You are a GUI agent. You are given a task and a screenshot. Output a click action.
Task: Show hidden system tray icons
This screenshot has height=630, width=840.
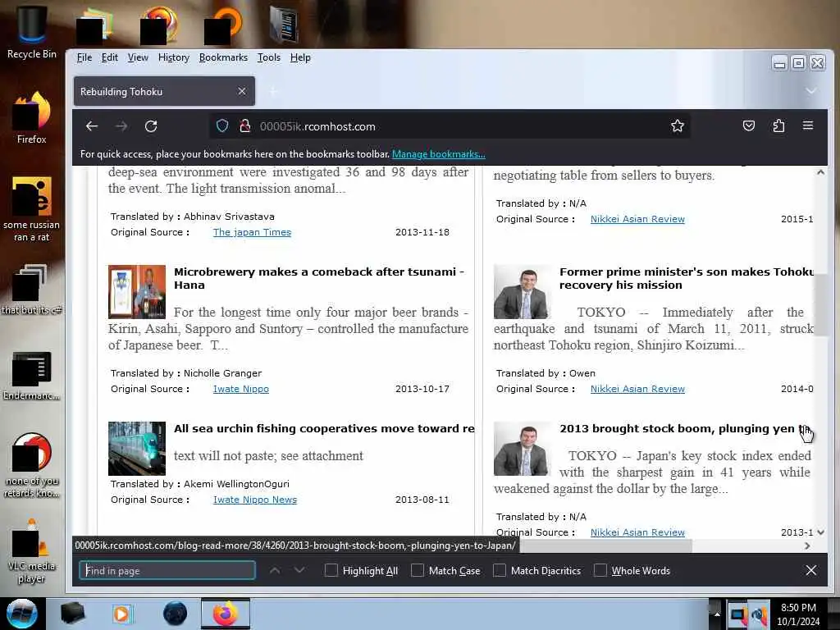[716, 614]
